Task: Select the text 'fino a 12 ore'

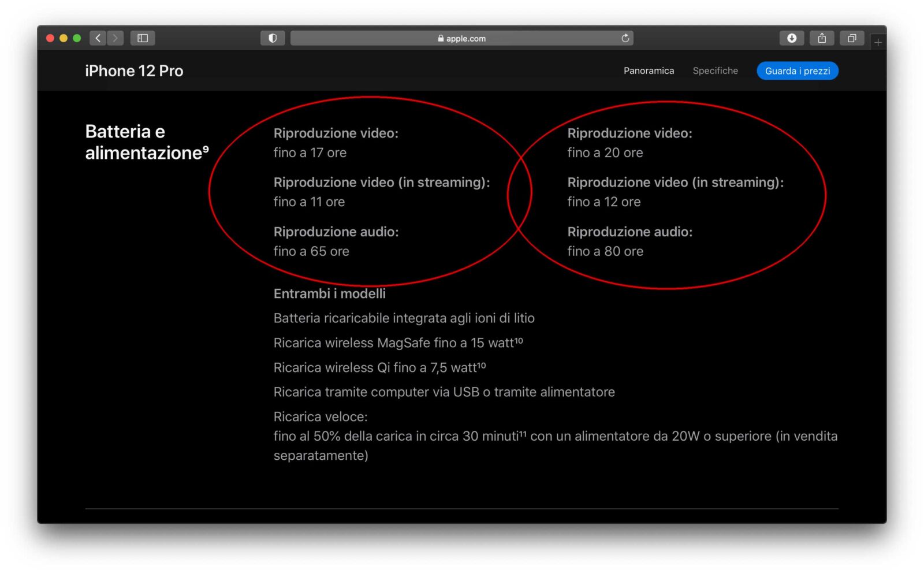Action: pyautogui.click(x=603, y=202)
